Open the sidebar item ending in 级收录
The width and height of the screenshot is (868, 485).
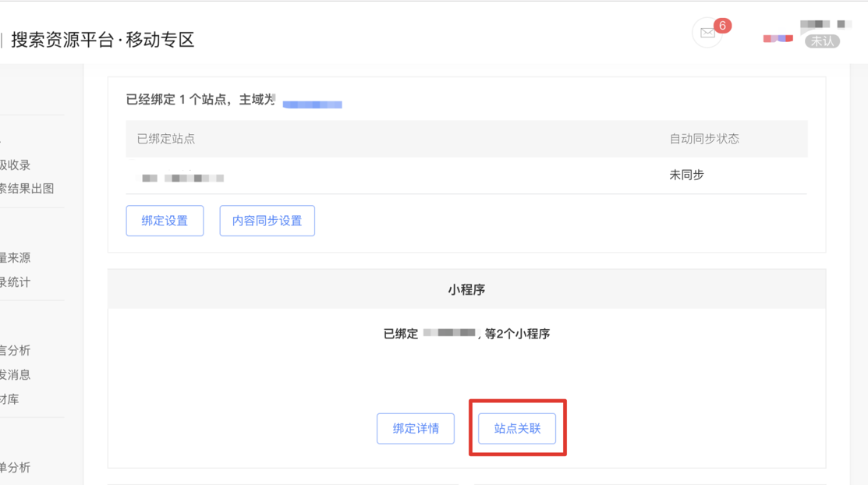[x=16, y=165]
